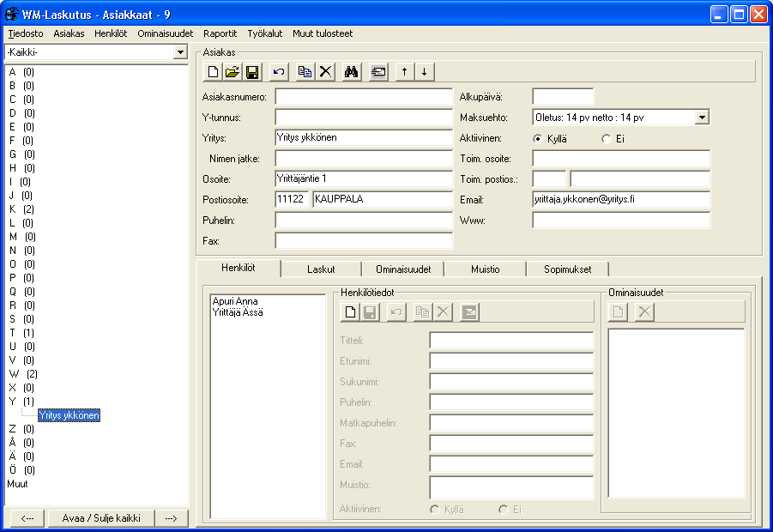Open the Työkalut menu
773x532 pixels.
point(265,33)
